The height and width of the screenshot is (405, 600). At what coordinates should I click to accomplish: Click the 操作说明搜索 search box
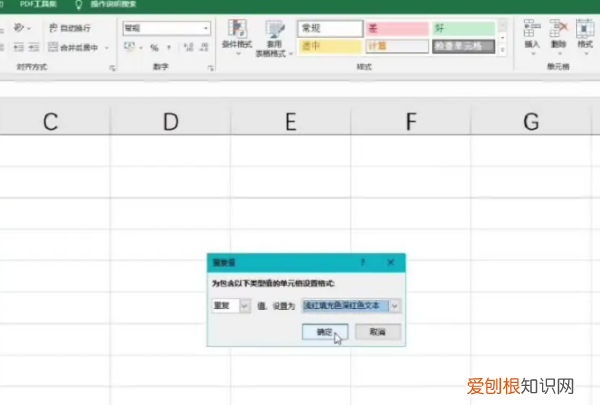113,4
